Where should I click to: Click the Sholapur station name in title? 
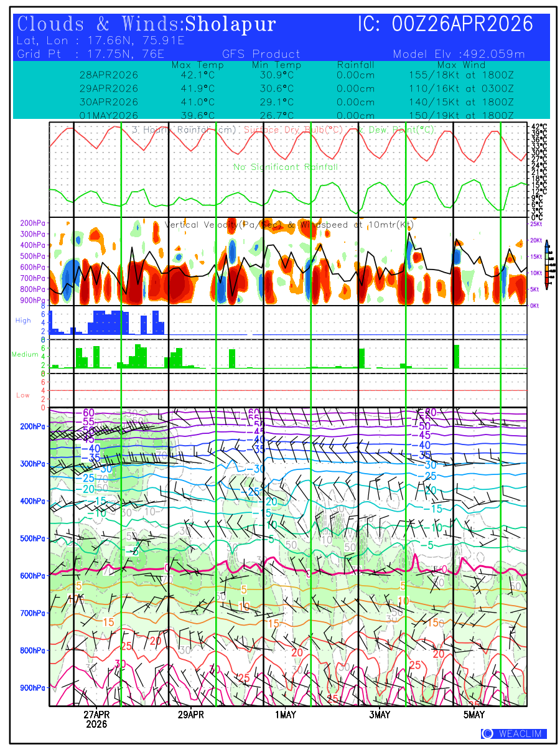tap(231, 24)
